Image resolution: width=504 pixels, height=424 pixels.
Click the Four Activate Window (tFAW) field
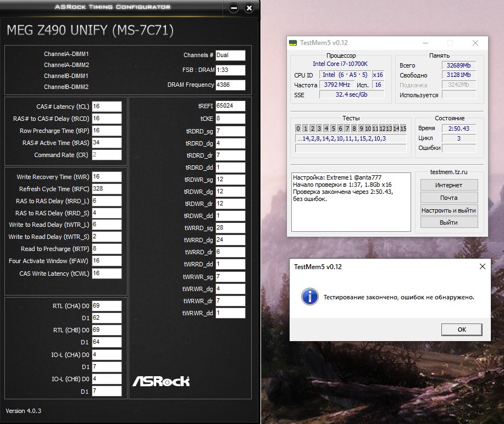click(x=107, y=261)
